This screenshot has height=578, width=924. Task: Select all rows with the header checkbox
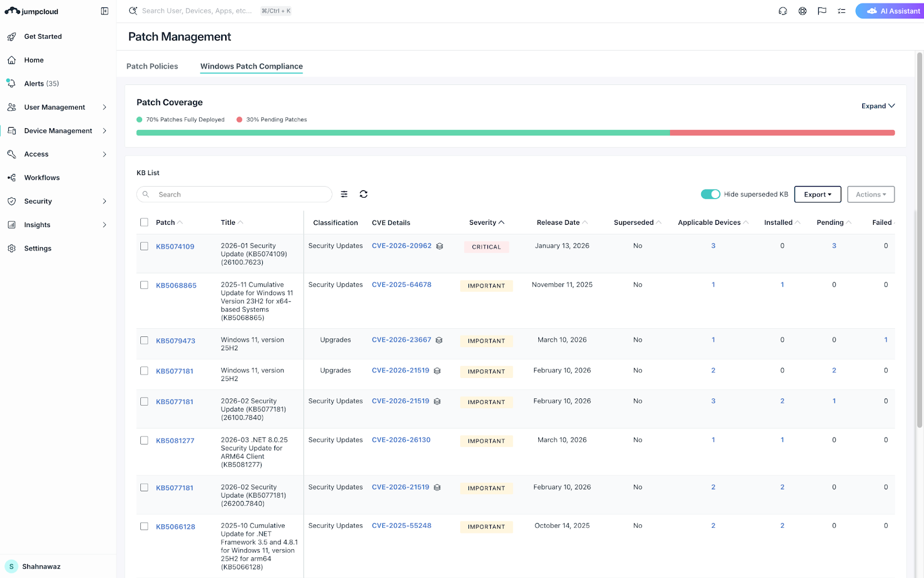[144, 221]
